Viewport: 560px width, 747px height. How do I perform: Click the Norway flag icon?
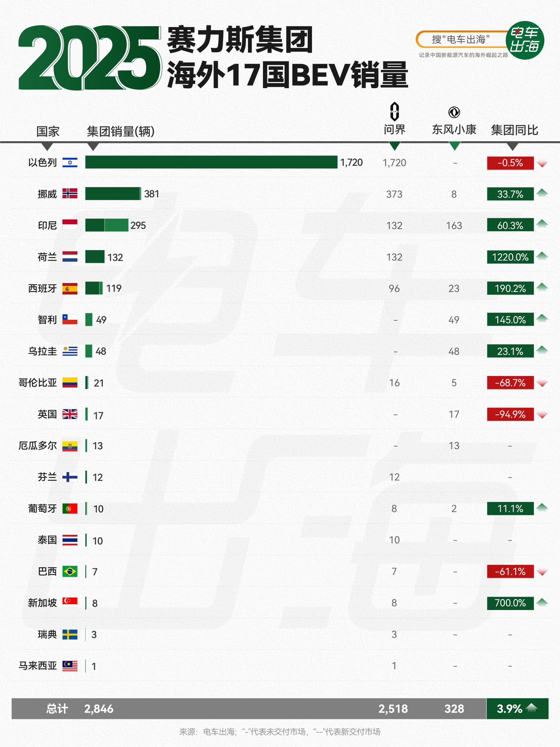coord(70,194)
